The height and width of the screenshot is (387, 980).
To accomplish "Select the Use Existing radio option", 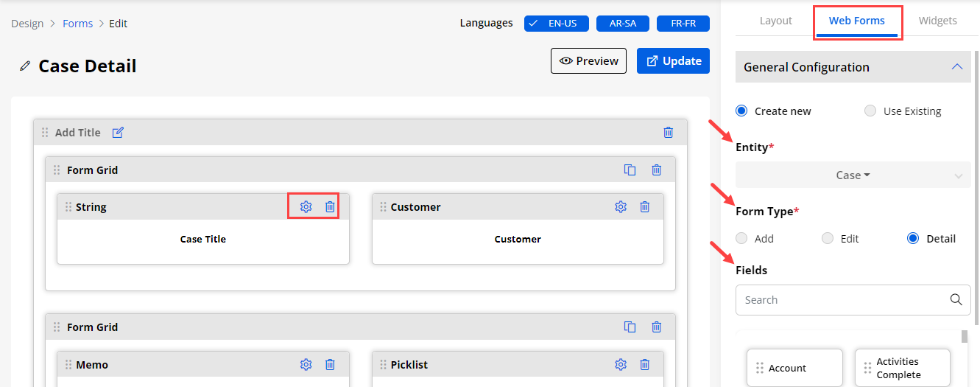I will coord(870,111).
